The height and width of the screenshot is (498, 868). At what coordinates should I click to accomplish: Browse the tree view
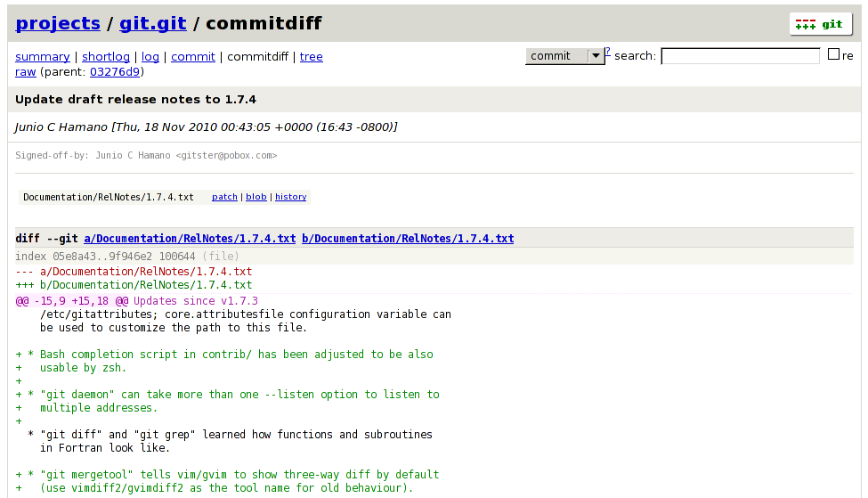(x=311, y=56)
